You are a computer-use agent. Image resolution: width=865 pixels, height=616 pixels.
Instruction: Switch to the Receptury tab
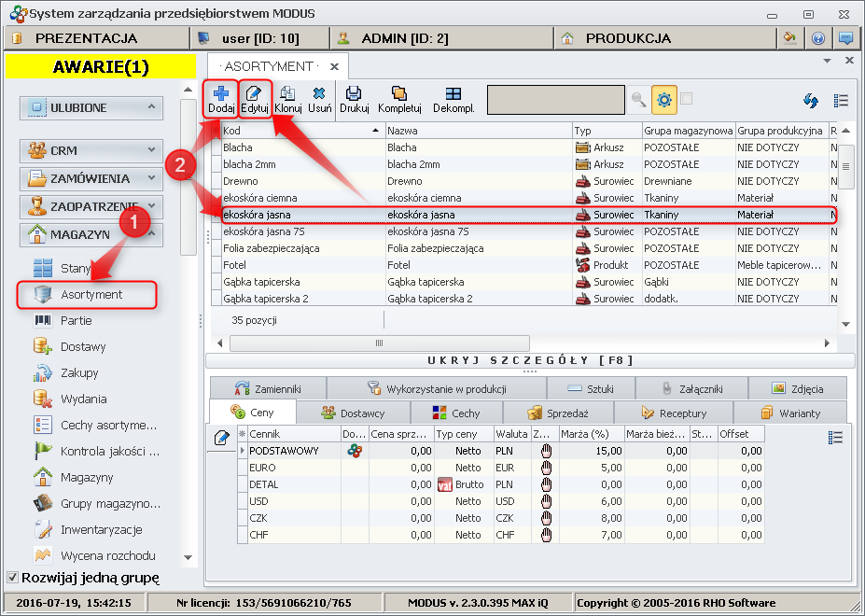tap(674, 413)
